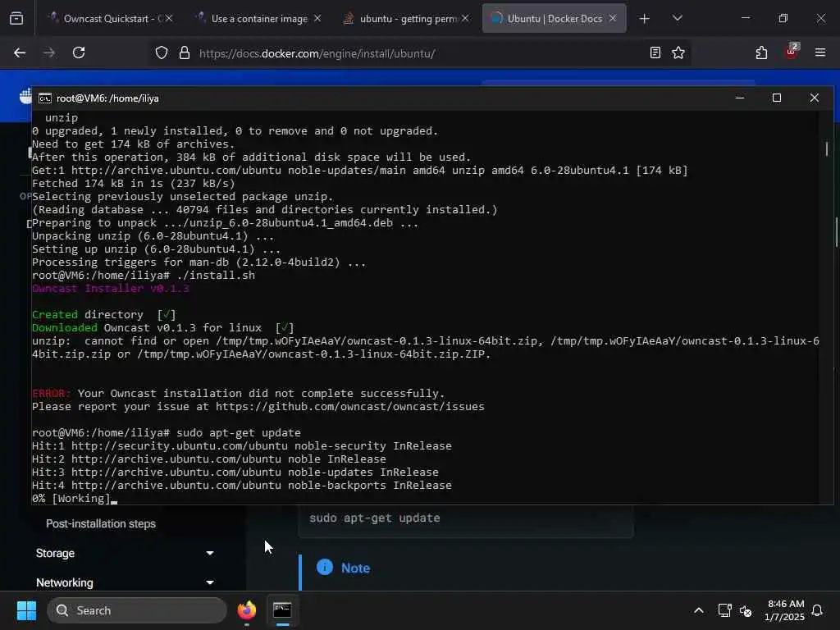The height and width of the screenshot is (630, 840).
Task: Open tracking protection shield icon
Action: tap(162, 52)
